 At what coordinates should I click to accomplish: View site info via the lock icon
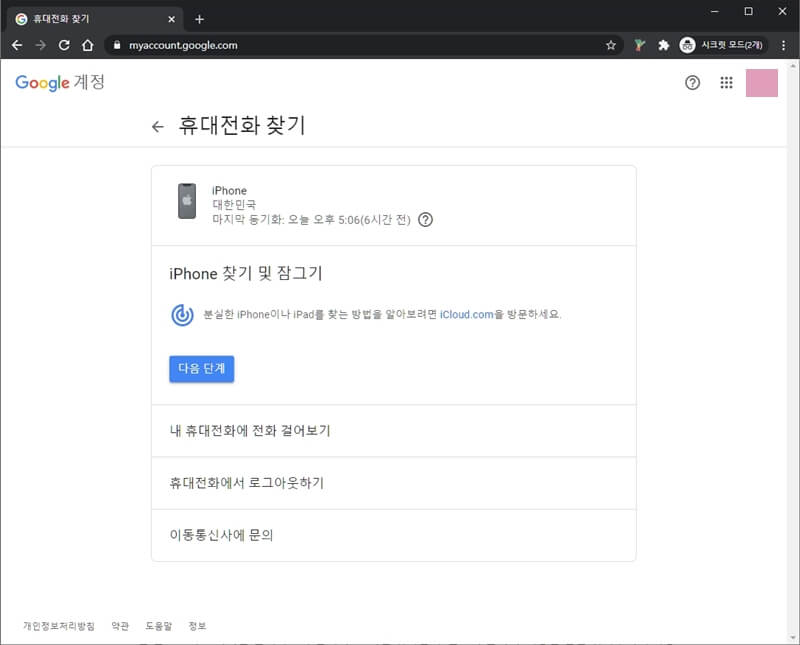coord(117,45)
